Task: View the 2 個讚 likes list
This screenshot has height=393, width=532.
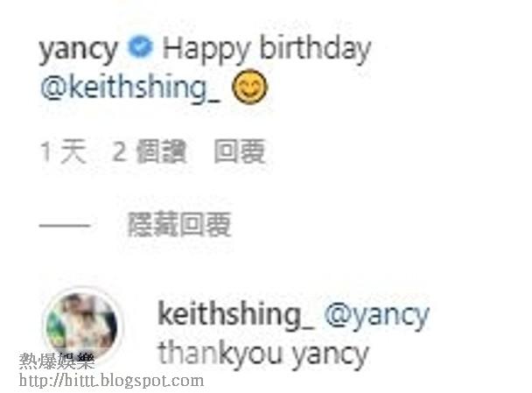Action: tap(149, 151)
